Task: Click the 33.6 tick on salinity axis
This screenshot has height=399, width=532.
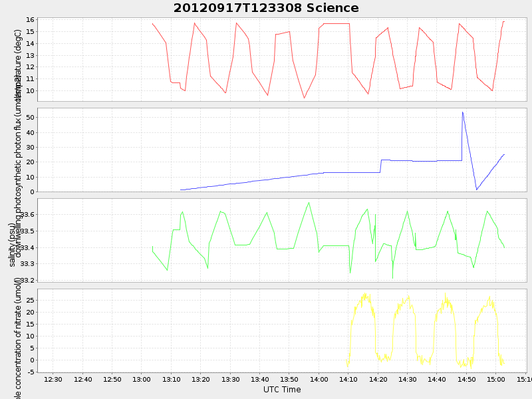Action: point(27,214)
